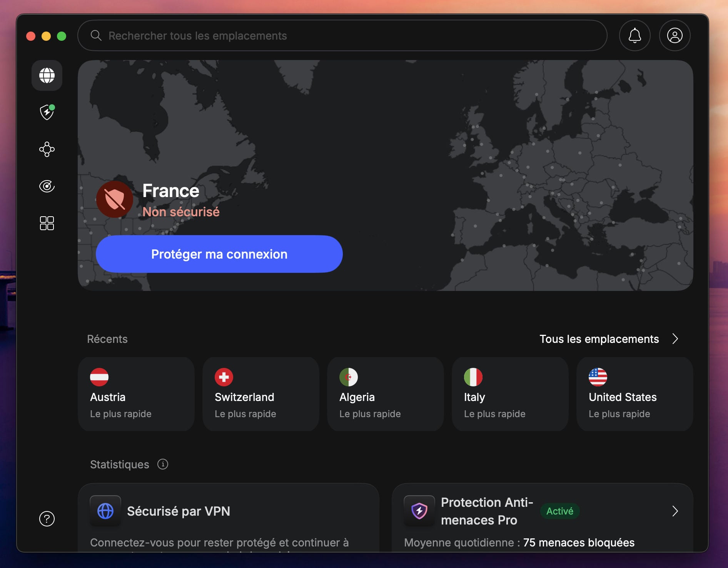728x568 pixels.
Task: Open the notifications bell
Action: click(x=634, y=35)
